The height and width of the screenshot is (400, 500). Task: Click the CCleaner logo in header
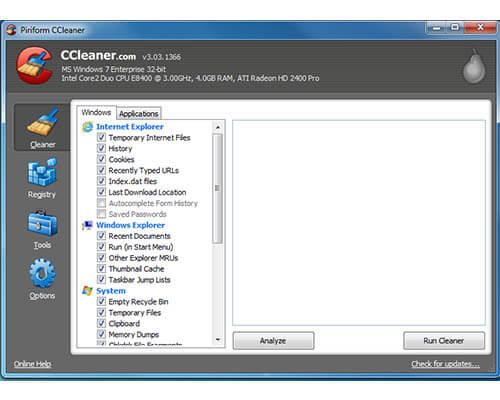35,65
